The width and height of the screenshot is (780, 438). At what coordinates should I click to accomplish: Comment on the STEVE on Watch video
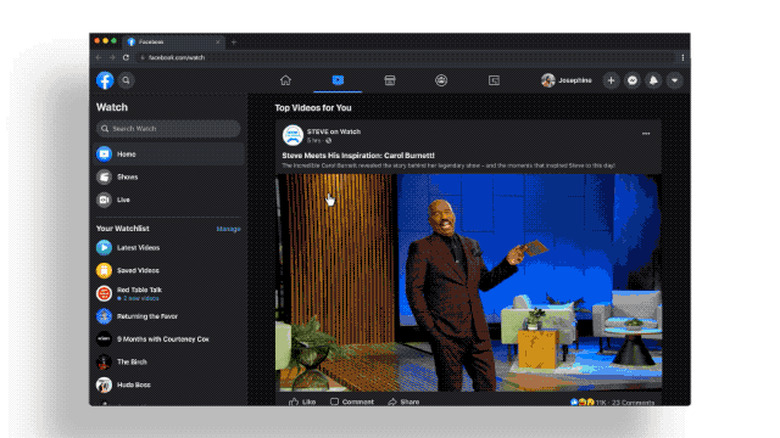tap(352, 402)
